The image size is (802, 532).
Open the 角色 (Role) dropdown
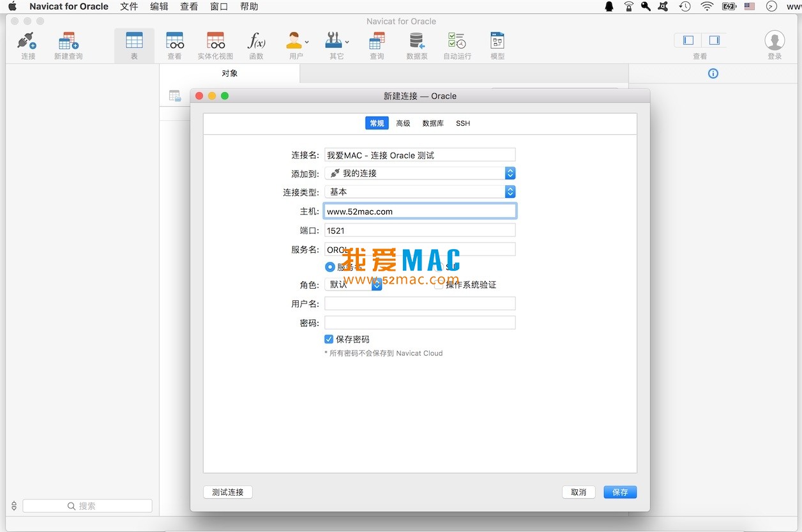click(x=376, y=284)
